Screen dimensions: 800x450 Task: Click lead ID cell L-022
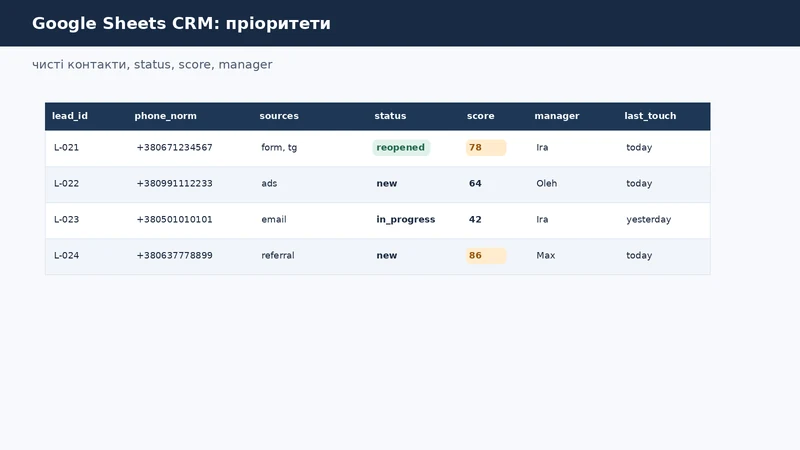pos(66,183)
